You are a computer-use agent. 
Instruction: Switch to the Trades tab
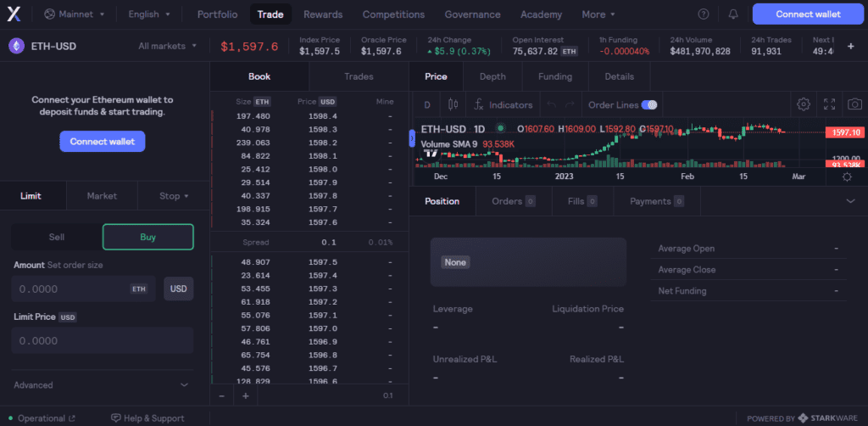point(359,76)
